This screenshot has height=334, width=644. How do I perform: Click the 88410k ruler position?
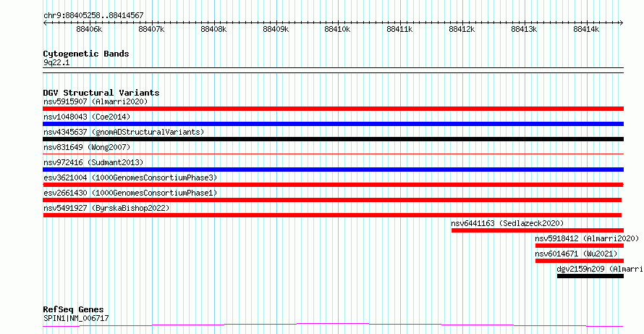[x=338, y=29]
